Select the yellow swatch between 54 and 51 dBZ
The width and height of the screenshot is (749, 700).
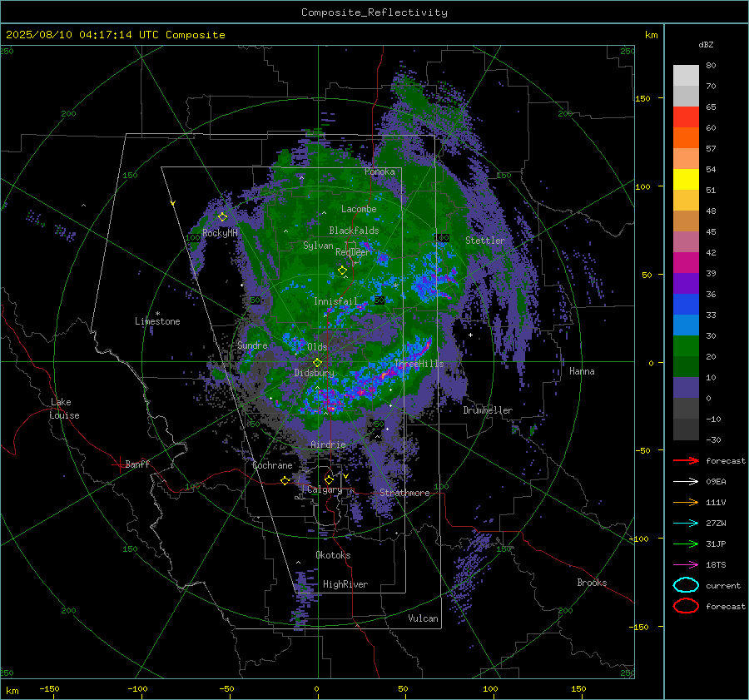(x=686, y=180)
